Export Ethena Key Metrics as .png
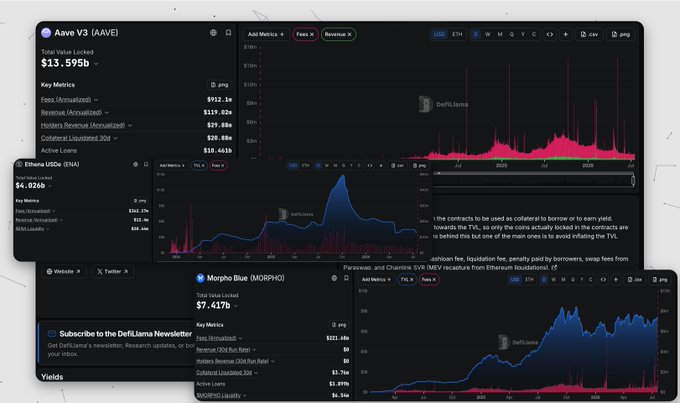The height and width of the screenshot is (403, 680). click(x=140, y=200)
